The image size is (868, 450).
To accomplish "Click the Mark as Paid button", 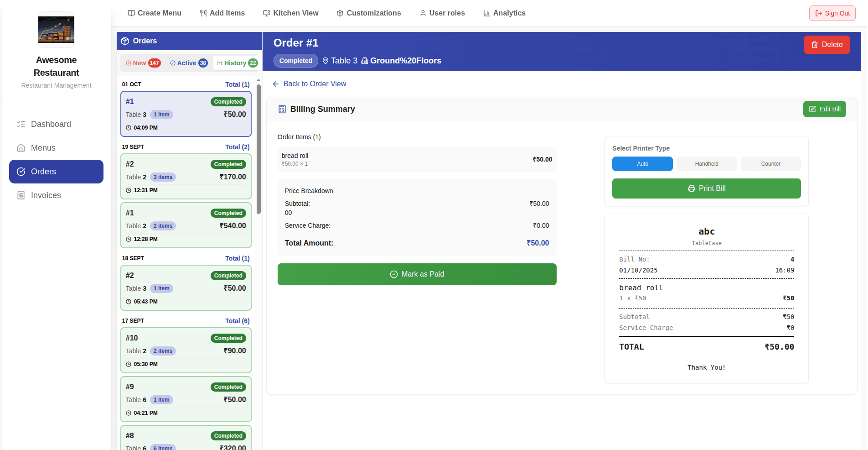I will [417, 274].
